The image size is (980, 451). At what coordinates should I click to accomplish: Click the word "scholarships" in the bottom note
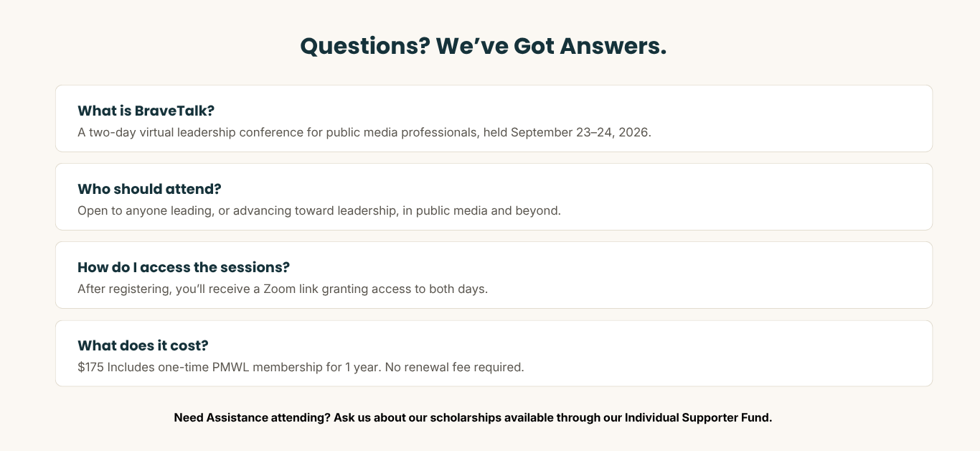pyautogui.click(x=466, y=417)
